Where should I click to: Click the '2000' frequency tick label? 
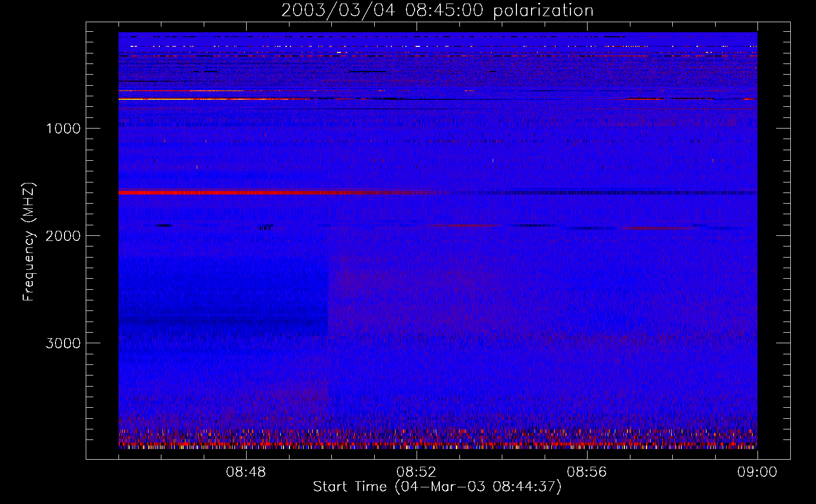[63, 236]
